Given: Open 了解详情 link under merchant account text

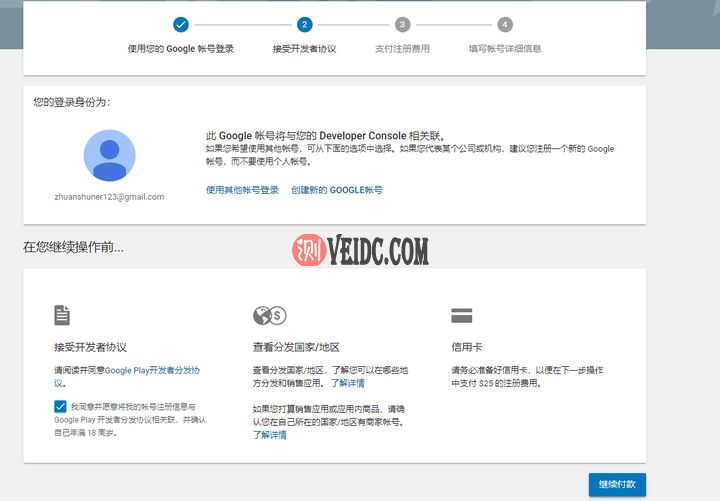Looking at the screenshot, I should click(270, 435).
